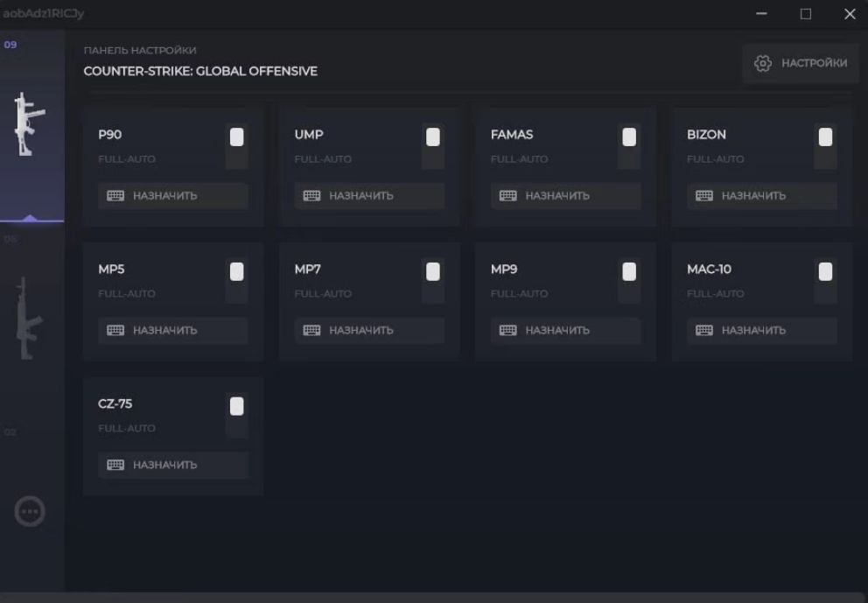Select the grey rifle category in sidebar

pos(30,319)
